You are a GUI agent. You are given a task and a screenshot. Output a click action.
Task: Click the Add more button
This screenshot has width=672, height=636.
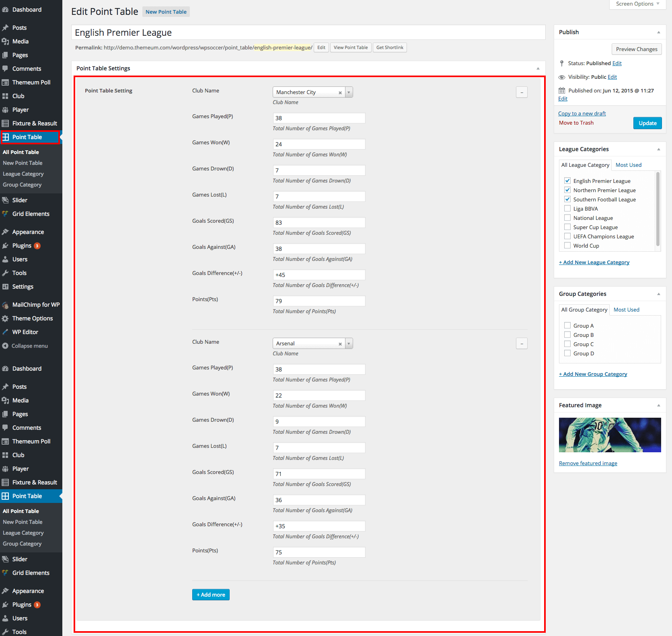[211, 595]
